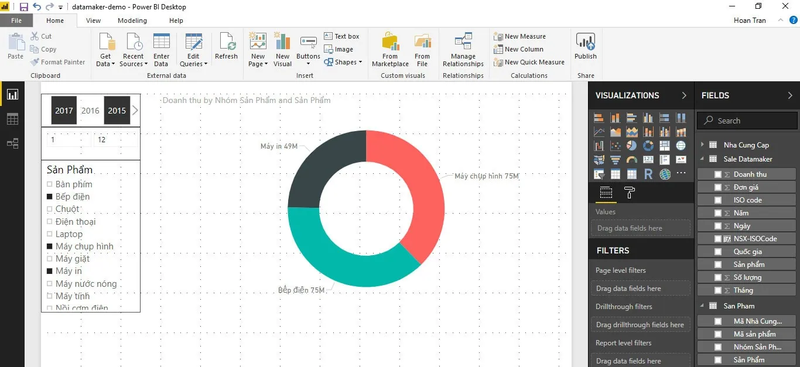Import custom visual From Marketplace
800x367 pixels.
(390, 50)
